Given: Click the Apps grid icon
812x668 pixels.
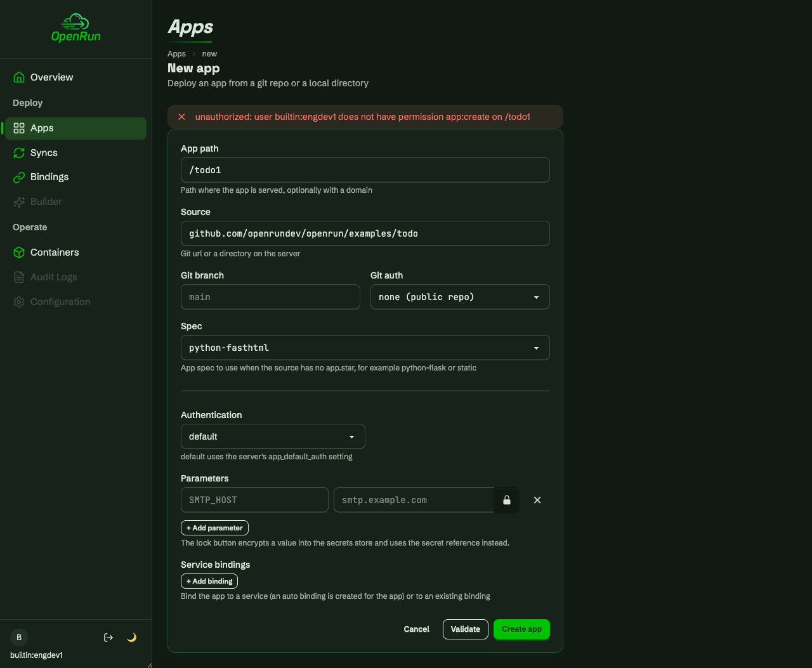Looking at the screenshot, I should pyautogui.click(x=19, y=128).
